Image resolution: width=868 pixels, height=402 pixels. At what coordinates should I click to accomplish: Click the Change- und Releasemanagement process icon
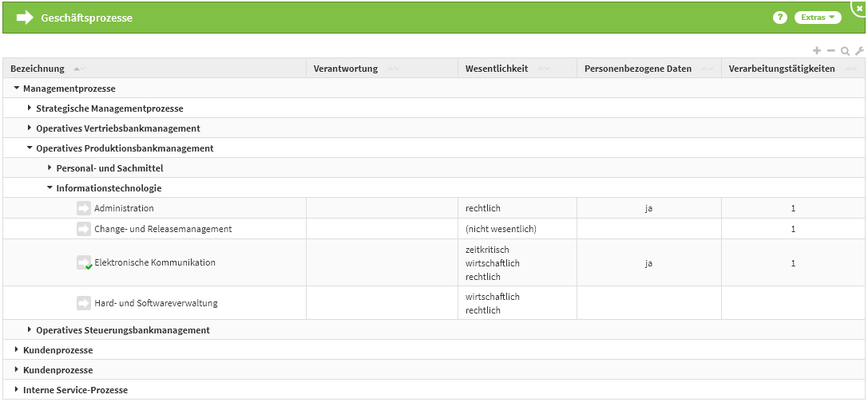pos(84,229)
